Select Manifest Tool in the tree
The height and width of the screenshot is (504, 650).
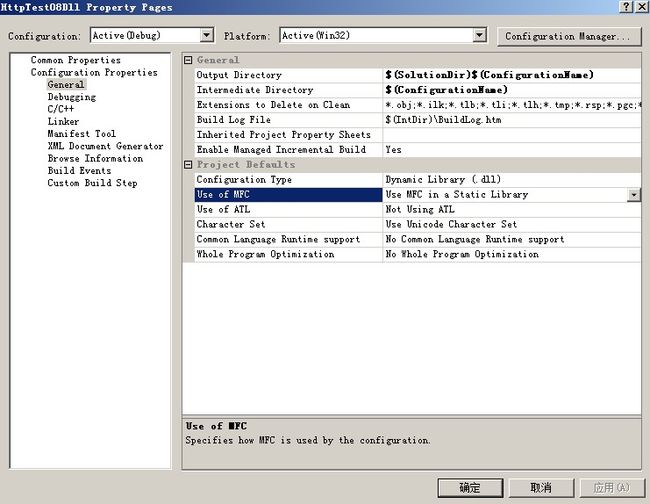pyautogui.click(x=81, y=134)
